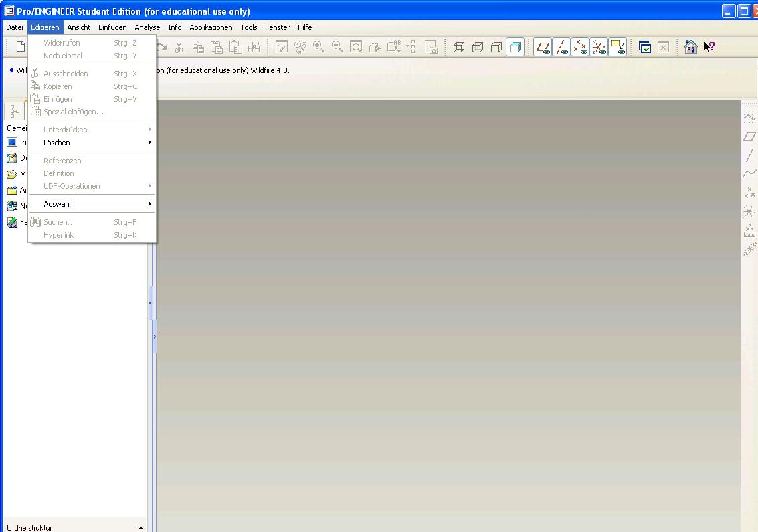This screenshot has height=532, width=758.
Task: Click the model tree navigator tab
Action: [x=15, y=111]
